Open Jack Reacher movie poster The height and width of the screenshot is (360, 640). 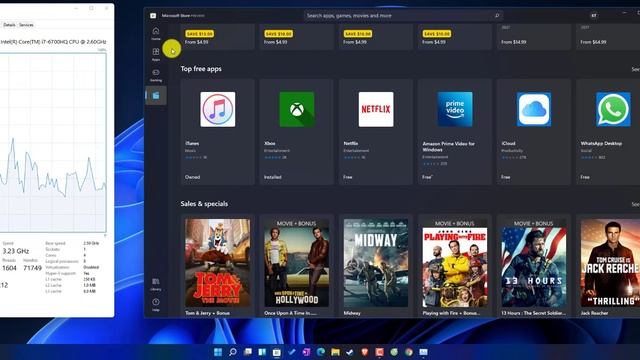[x=610, y=263]
